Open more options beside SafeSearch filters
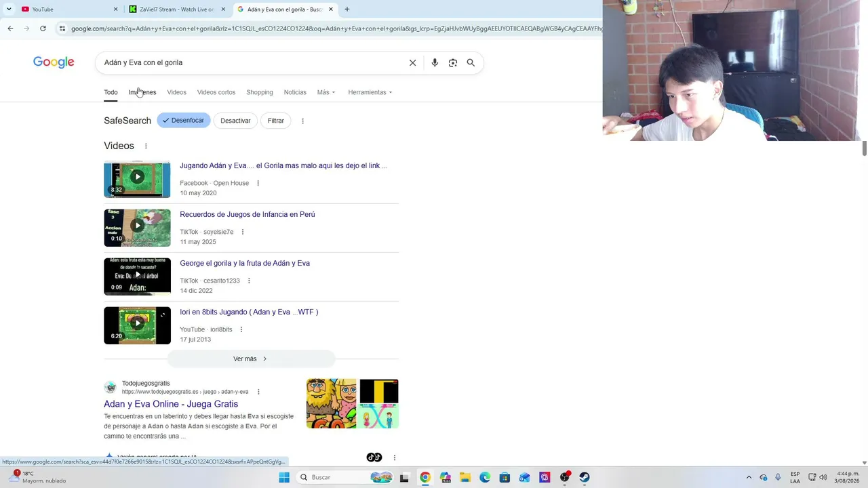The width and height of the screenshot is (868, 488). pyautogui.click(x=302, y=121)
